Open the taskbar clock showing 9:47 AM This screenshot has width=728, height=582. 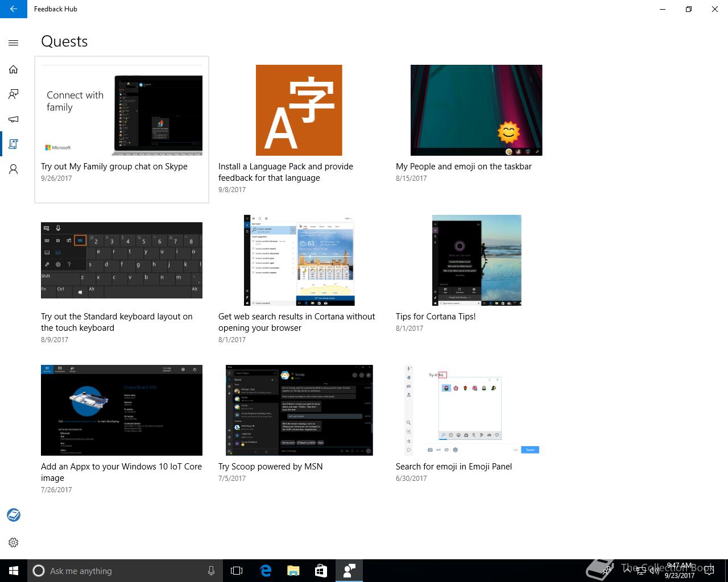[x=680, y=571]
